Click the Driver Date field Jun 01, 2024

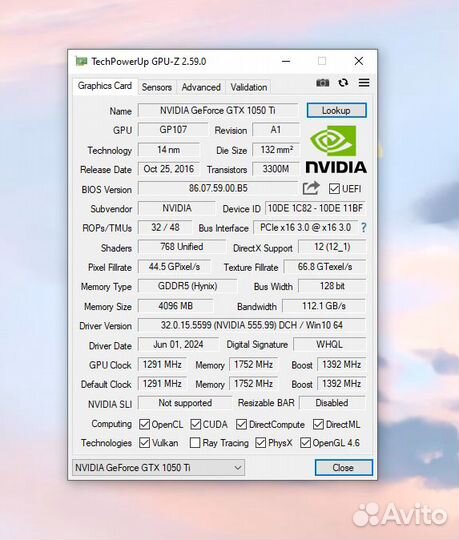[x=178, y=345]
